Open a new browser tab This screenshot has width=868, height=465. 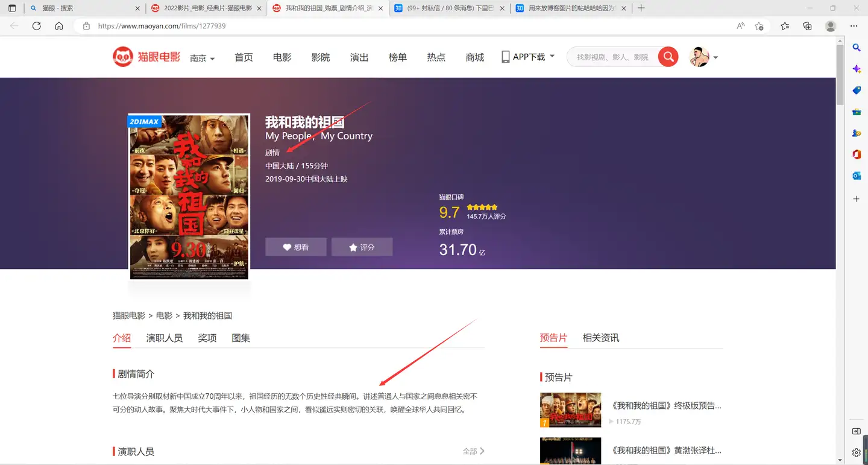[x=641, y=8]
